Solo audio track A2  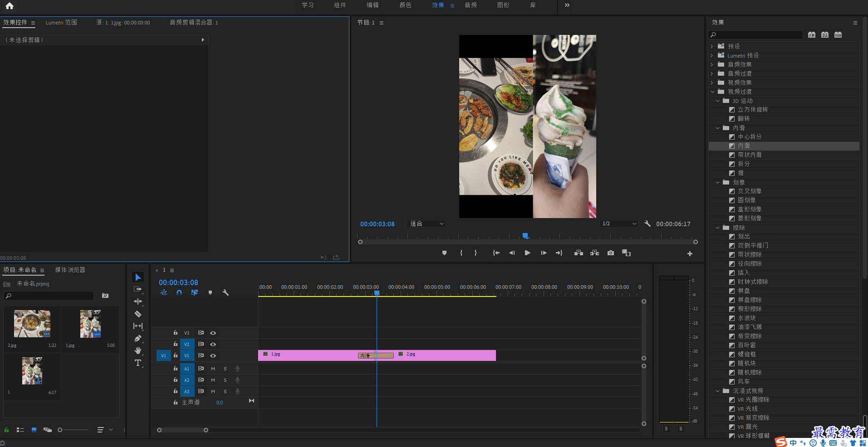pyautogui.click(x=225, y=380)
